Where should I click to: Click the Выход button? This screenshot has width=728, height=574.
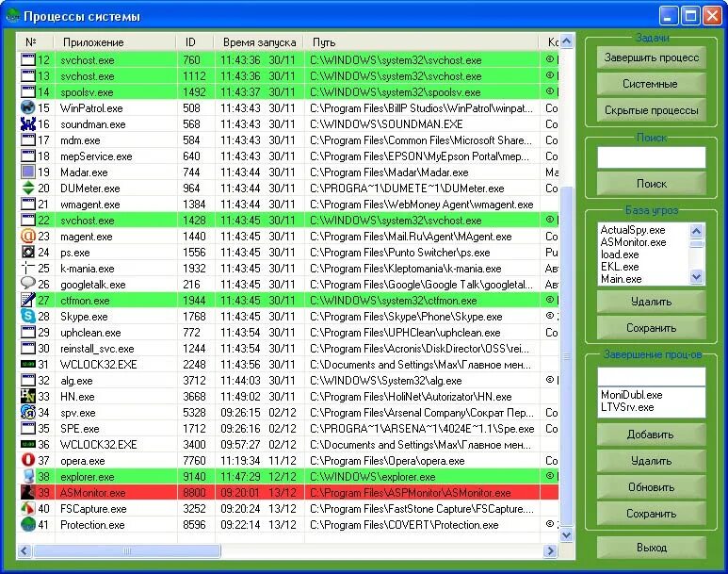[x=652, y=548]
